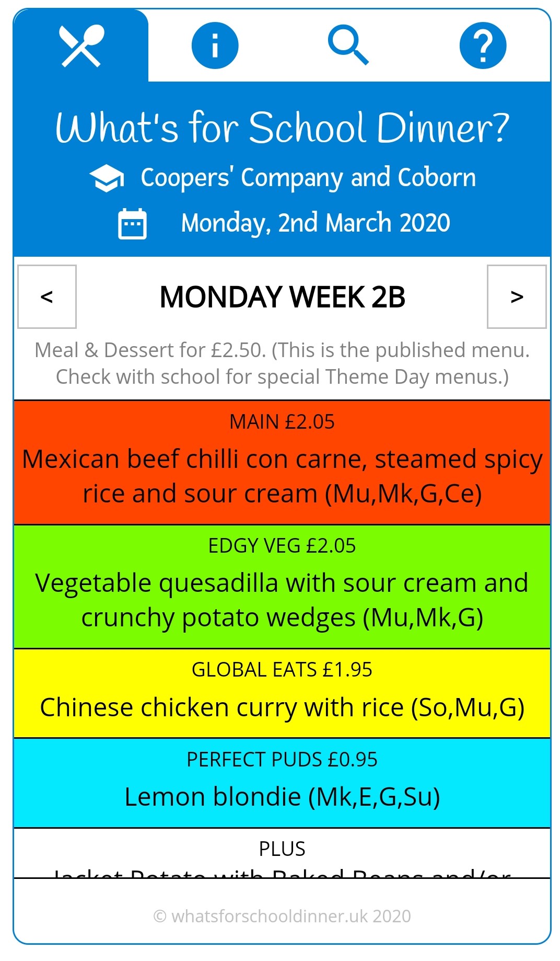
Task: Tap the MONDAY WEEK 2B heading
Action: pyautogui.click(x=282, y=297)
